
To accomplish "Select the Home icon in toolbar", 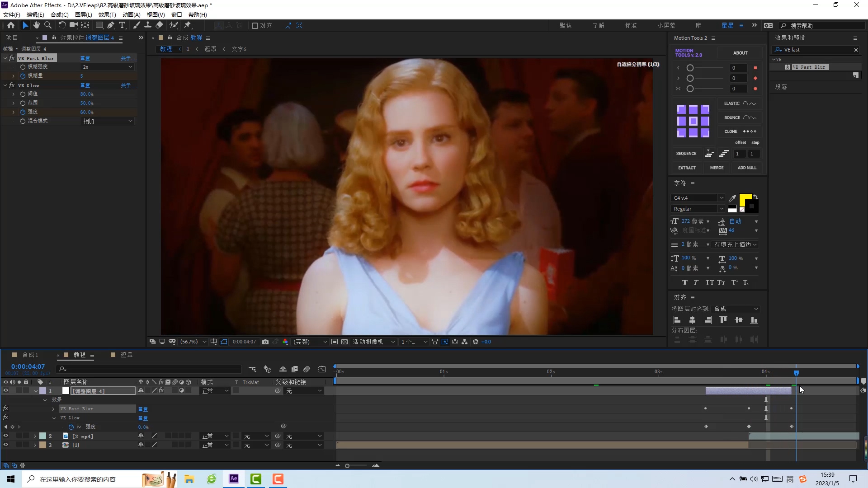I will coord(11,25).
